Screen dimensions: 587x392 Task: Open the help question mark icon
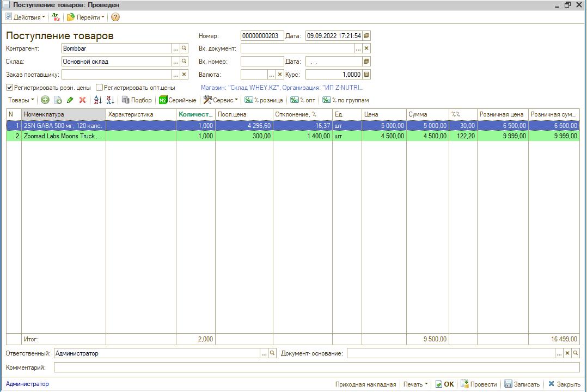[x=115, y=17]
